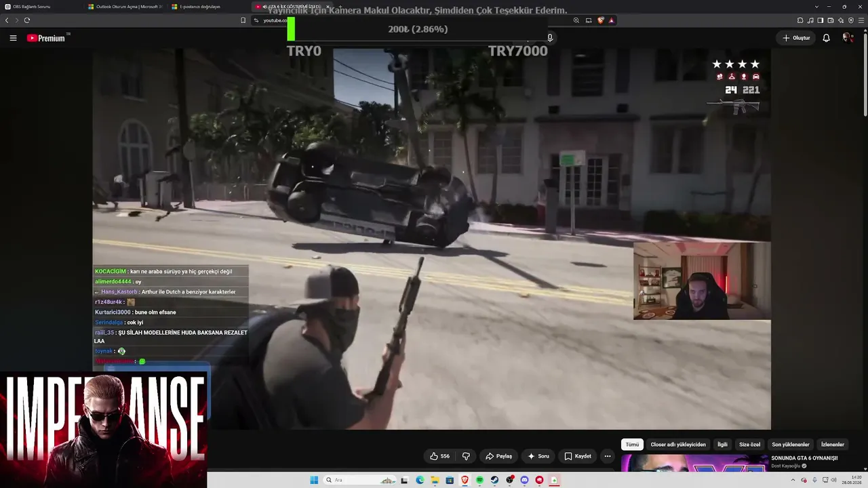
Task: Open YouTube notifications bell
Action: coord(826,38)
